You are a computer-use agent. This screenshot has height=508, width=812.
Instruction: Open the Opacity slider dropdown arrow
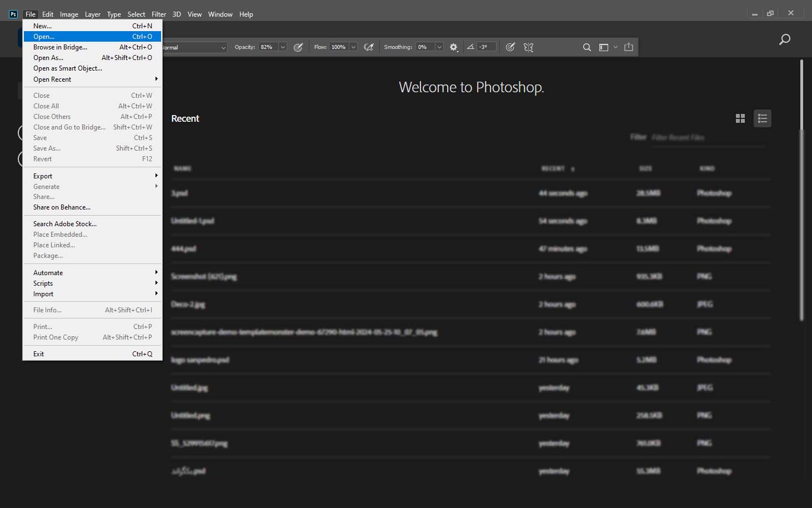[283, 47]
